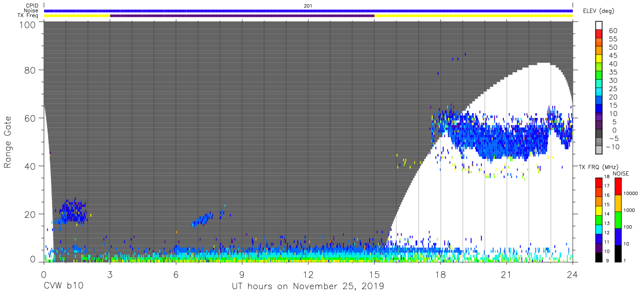Viewport: 644px width, 297px height.
Task: Click the diagonal blue echo streak near 7 UT
Action: 202,219
